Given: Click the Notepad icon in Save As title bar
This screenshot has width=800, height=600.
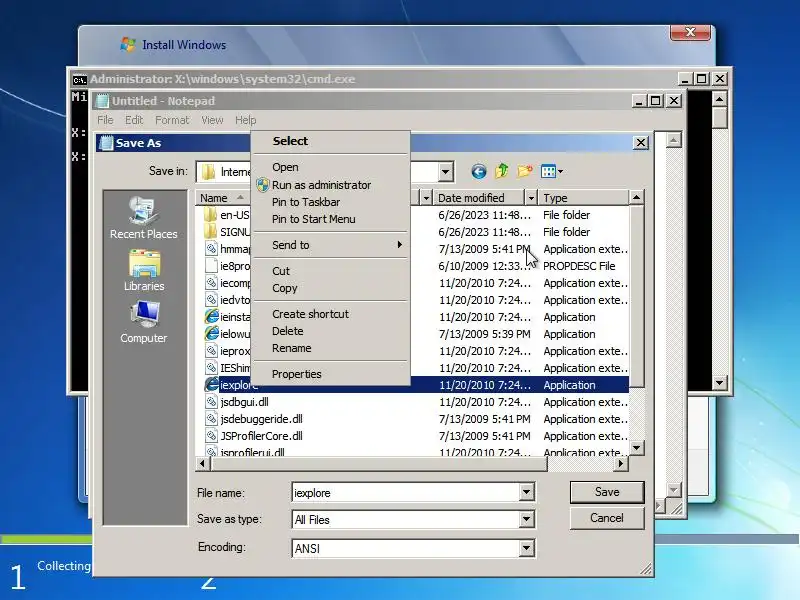Looking at the screenshot, I should [x=106, y=143].
